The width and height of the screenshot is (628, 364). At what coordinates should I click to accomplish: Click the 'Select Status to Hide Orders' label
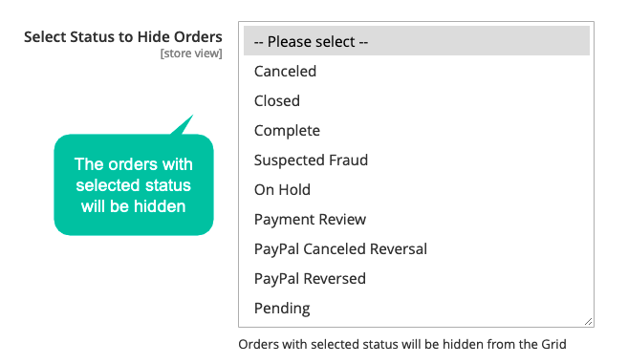click(123, 37)
